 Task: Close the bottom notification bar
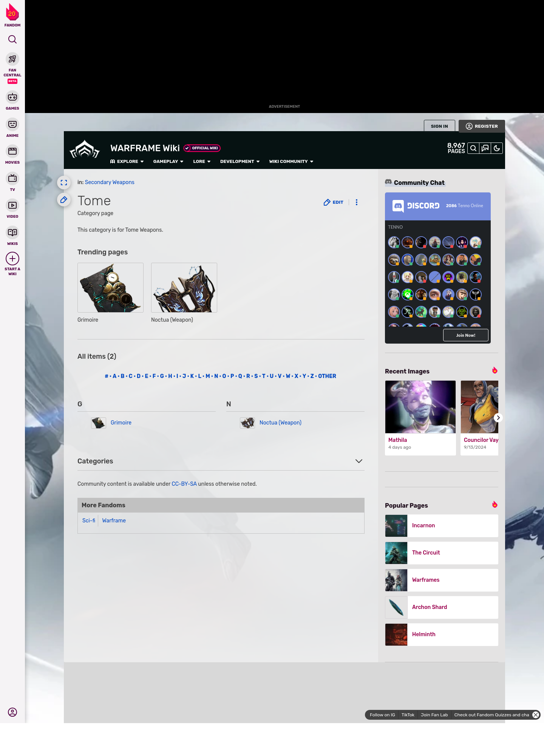(536, 715)
